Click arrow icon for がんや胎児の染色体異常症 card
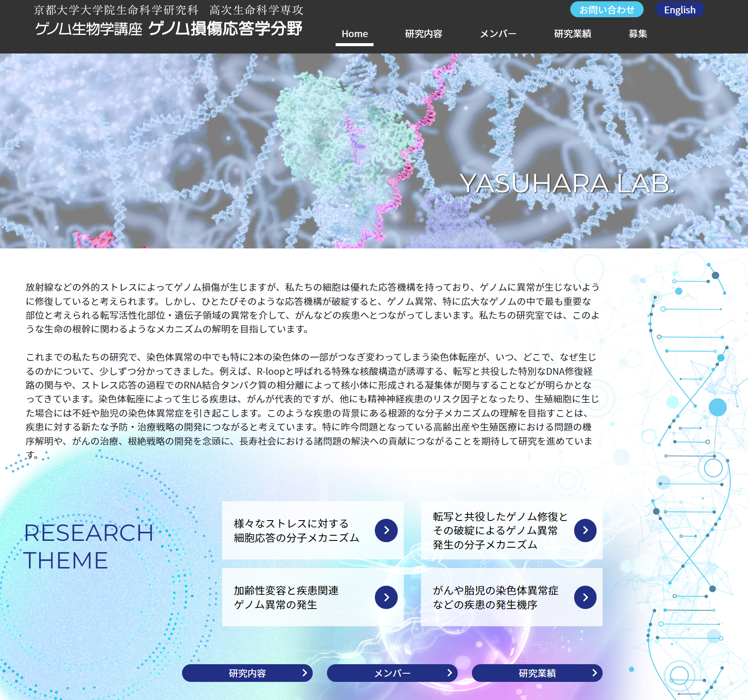Viewport: 748px width, 700px height. pos(585,597)
